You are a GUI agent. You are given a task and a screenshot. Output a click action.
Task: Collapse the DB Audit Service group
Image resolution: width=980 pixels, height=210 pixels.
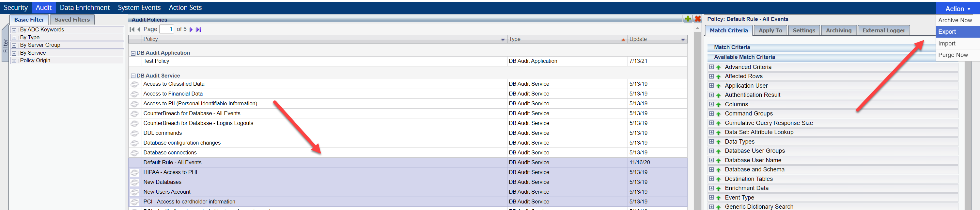[x=133, y=76]
